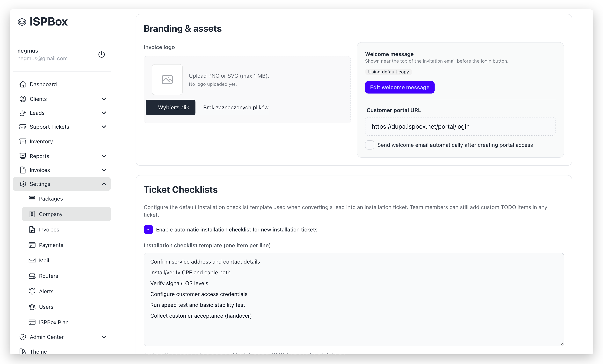Click the invoice logo image placeholder
The height and width of the screenshot is (364, 603).
[167, 80]
